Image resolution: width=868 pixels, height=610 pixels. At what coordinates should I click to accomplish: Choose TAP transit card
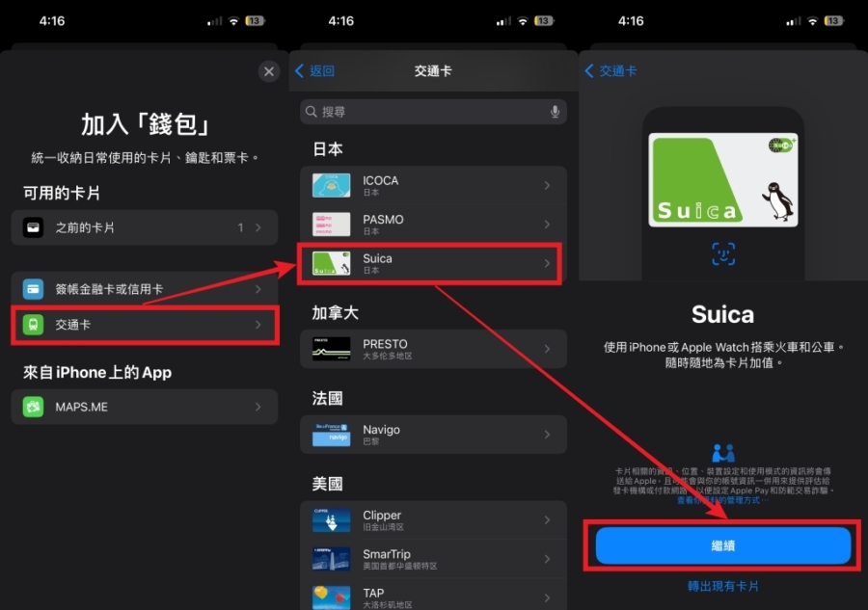tap(433, 597)
